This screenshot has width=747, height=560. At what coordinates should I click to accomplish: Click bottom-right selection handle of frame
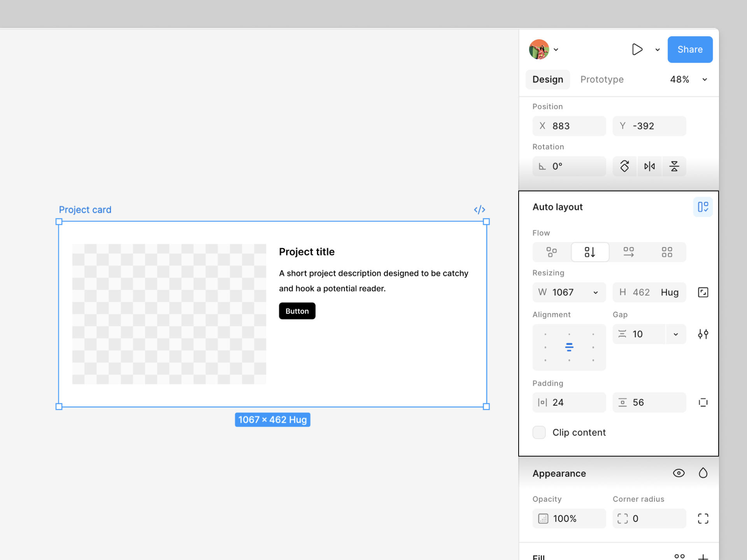click(486, 407)
